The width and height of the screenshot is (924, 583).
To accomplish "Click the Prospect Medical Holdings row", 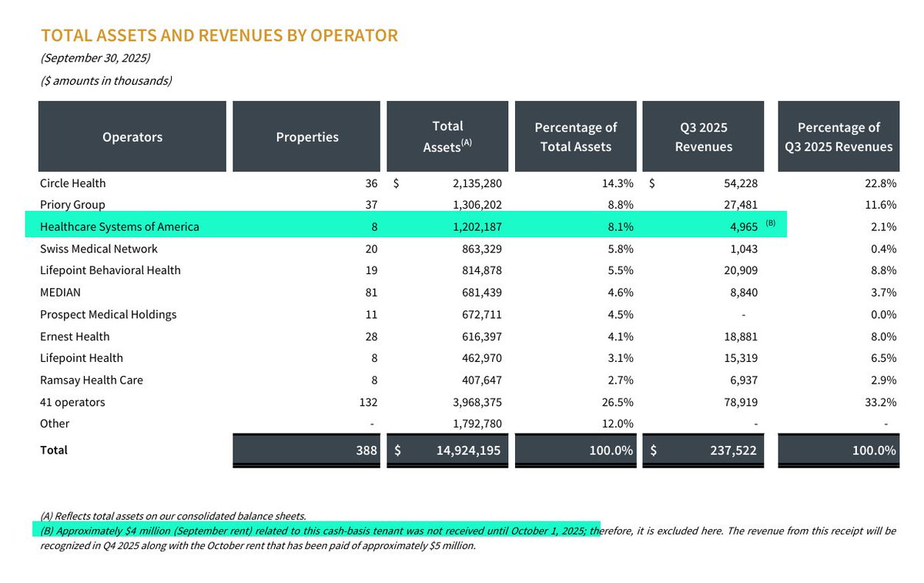I will click(x=108, y=314).
